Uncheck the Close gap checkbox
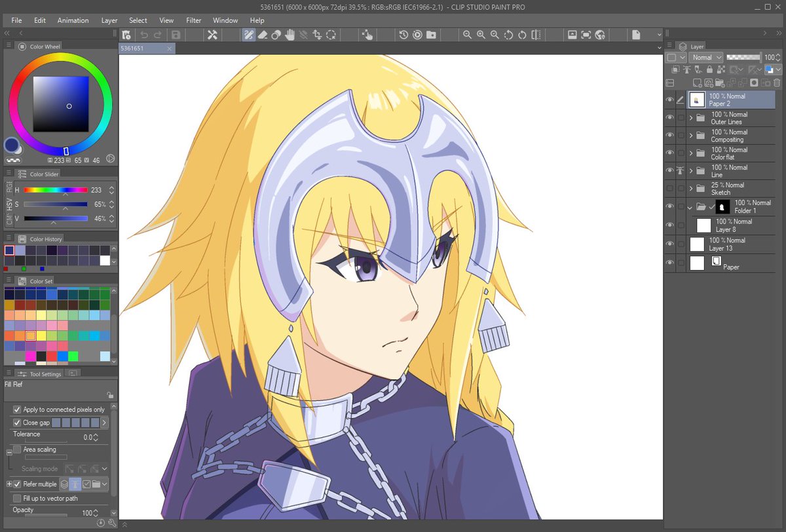The width and height of the screenshot is (786, 532). 17,423
